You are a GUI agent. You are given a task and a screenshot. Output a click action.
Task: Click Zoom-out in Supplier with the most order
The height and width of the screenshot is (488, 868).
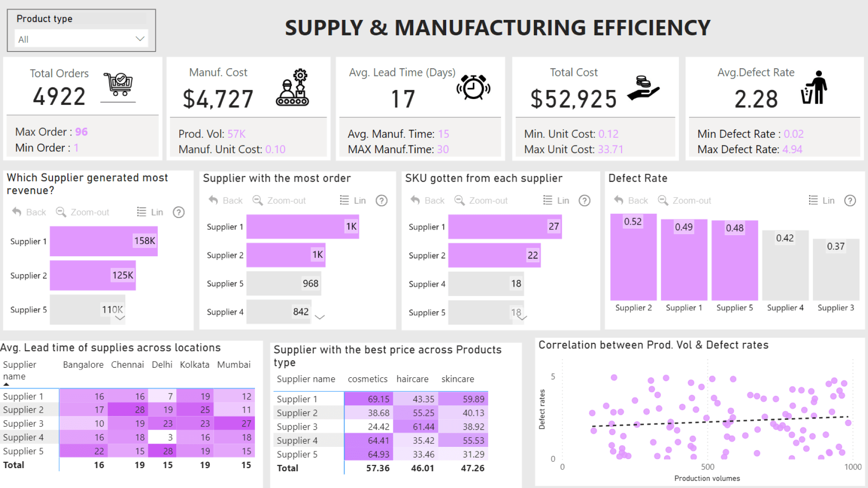click(279, 200)
